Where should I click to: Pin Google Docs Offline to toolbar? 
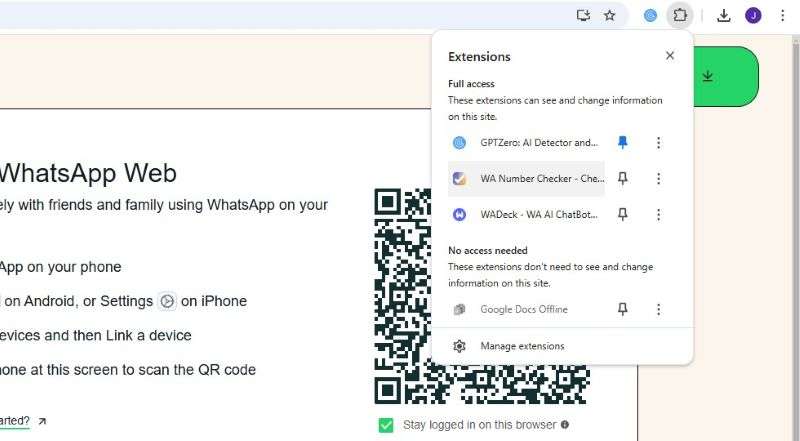pyautogui.click(x=622, y=309)
